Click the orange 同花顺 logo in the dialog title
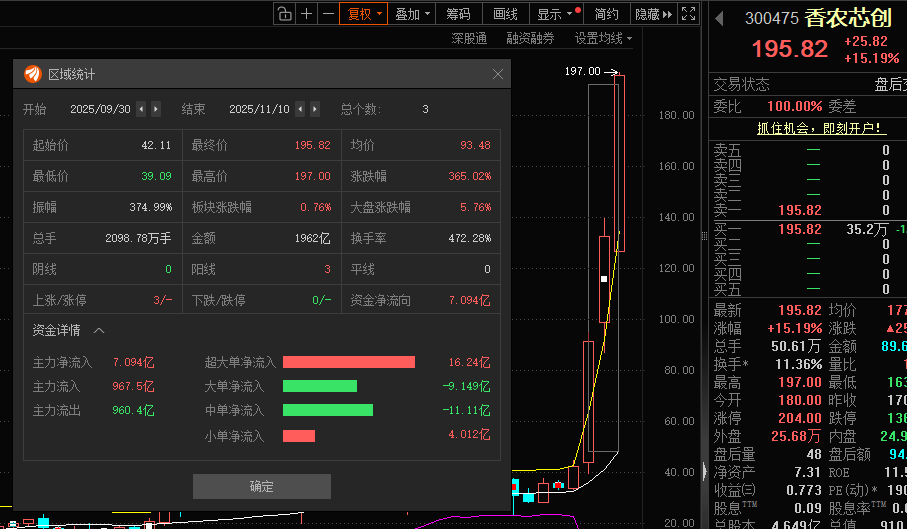Viewport: 907px width, 529px height. (33, 74)
